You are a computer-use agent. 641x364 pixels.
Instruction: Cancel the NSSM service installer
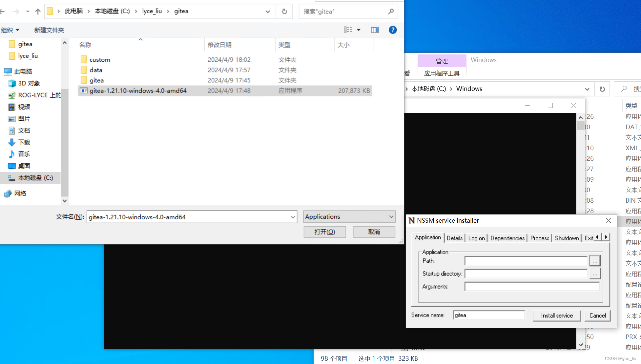coord(597,315)
